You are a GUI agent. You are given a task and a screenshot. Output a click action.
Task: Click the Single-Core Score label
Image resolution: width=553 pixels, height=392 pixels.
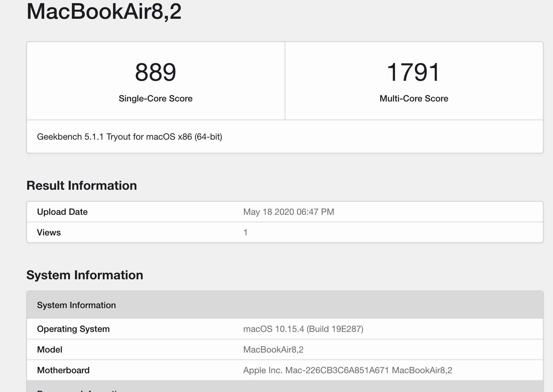155,99
